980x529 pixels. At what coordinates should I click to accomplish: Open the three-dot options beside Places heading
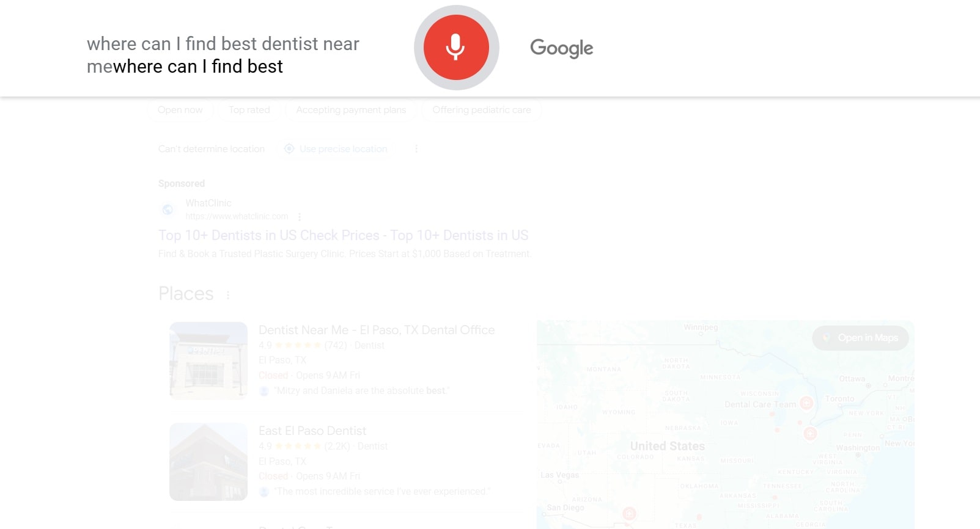[x=228, y=295]
